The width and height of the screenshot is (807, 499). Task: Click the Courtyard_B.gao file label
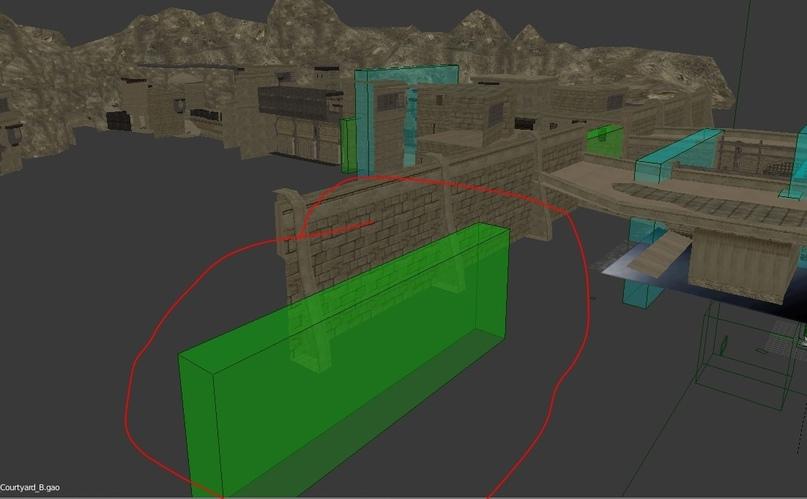(31, 488)
